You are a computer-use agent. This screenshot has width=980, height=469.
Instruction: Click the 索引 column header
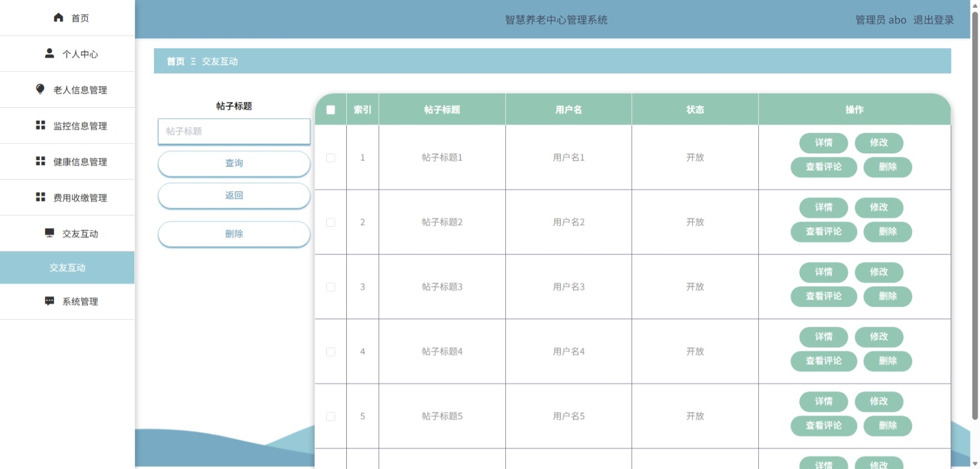coord(362,109)
